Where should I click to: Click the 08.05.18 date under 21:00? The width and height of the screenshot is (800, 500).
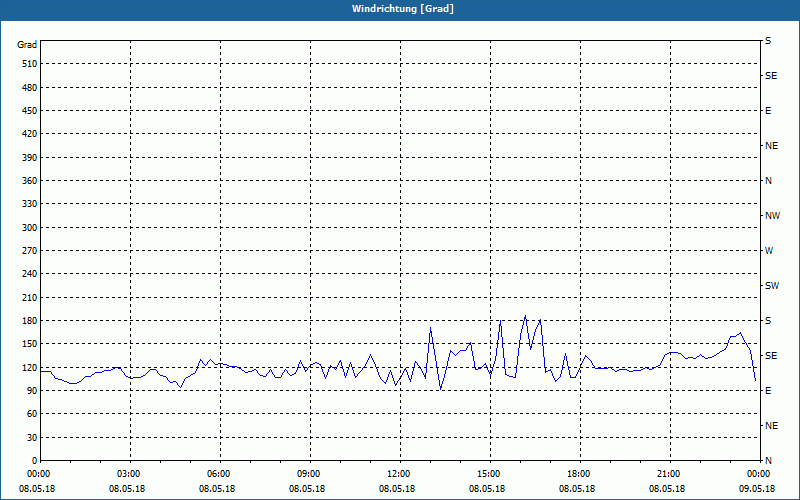click(667, 489)
